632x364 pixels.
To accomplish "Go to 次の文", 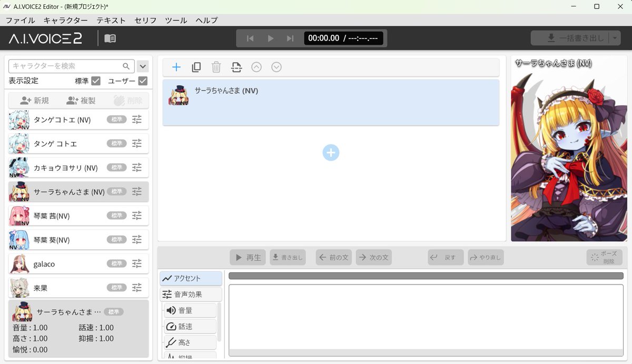I will click(x=374, y=258).
